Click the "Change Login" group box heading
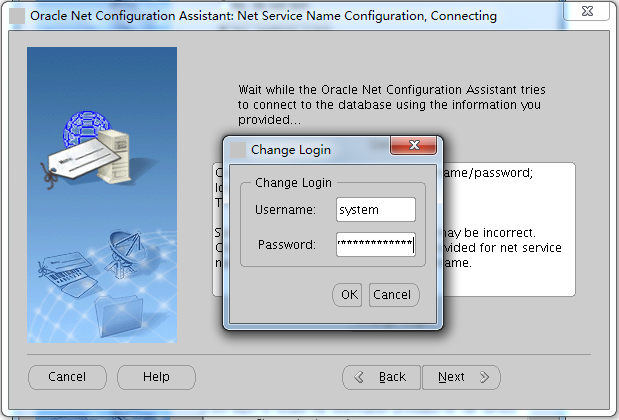This screenshot has width=619, height=420. 293,183
